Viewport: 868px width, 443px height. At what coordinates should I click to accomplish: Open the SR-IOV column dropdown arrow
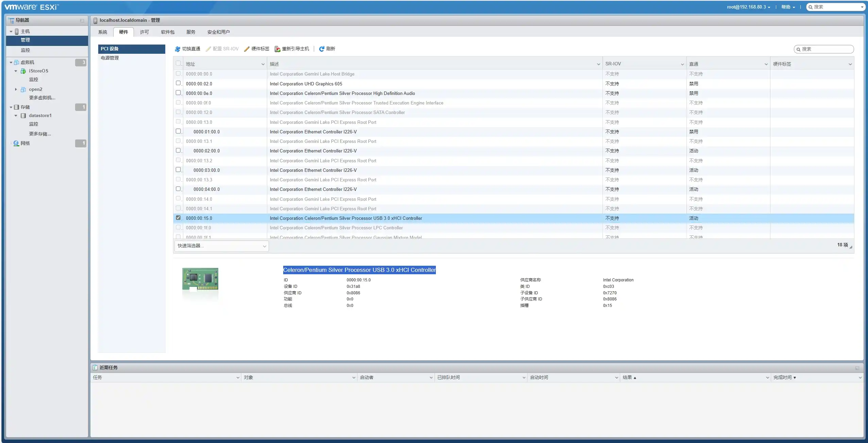pyautogui.click(x=682, y=64)
